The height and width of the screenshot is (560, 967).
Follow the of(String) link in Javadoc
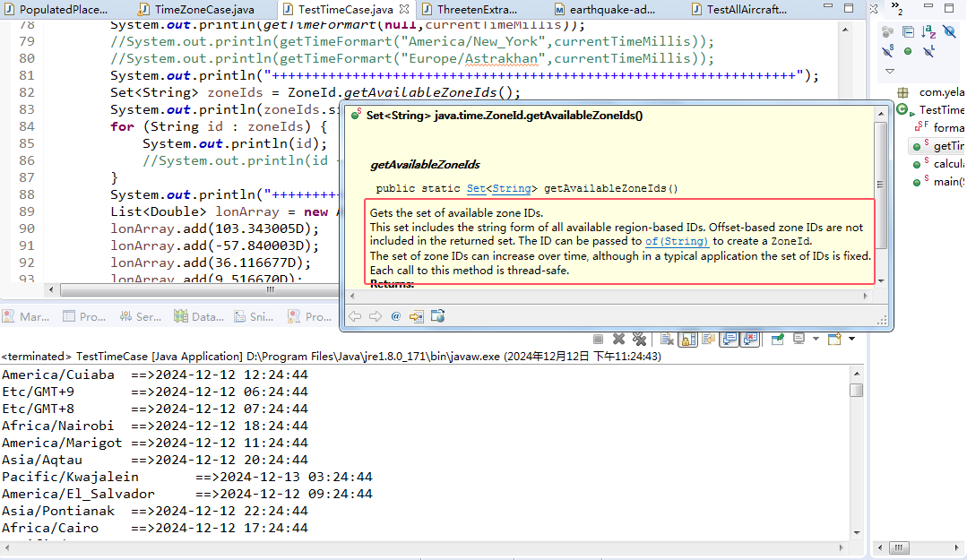click(677, 241)
